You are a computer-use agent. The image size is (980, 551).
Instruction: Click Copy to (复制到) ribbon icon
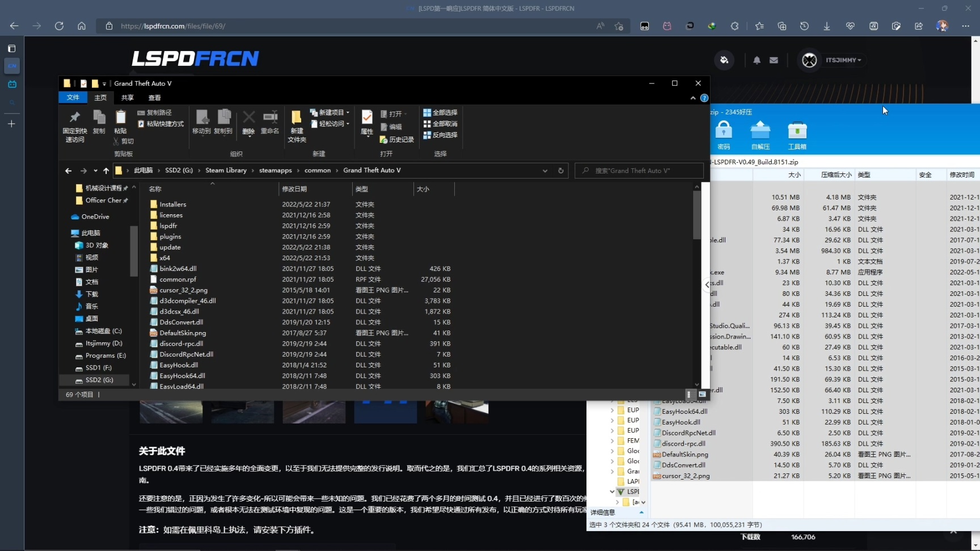pyautogui.click(x=223, y=122)
